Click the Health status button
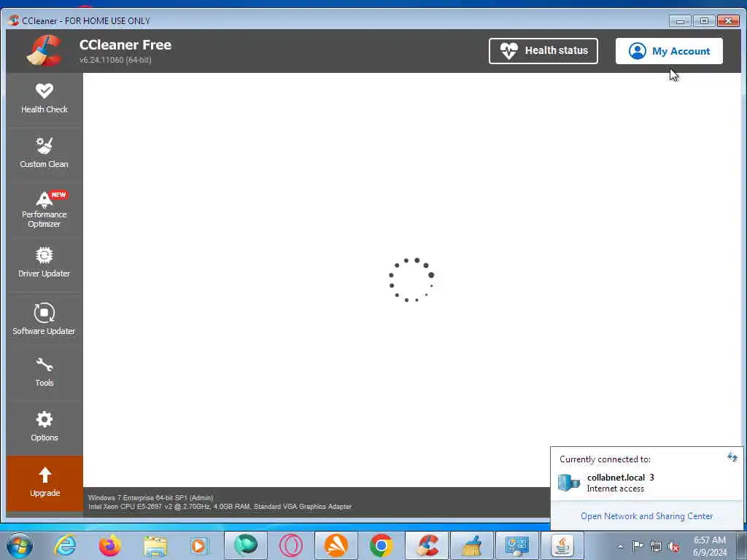747x560 pixels. (543, 50)
